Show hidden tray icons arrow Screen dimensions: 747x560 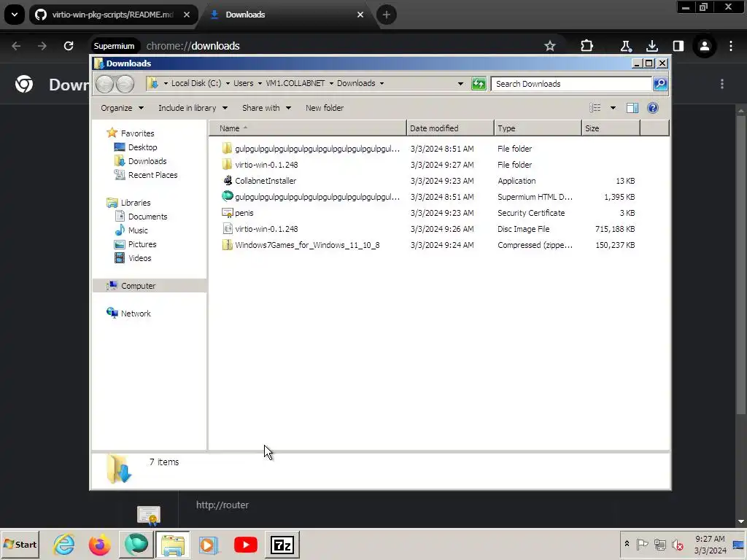pos(627,544)
